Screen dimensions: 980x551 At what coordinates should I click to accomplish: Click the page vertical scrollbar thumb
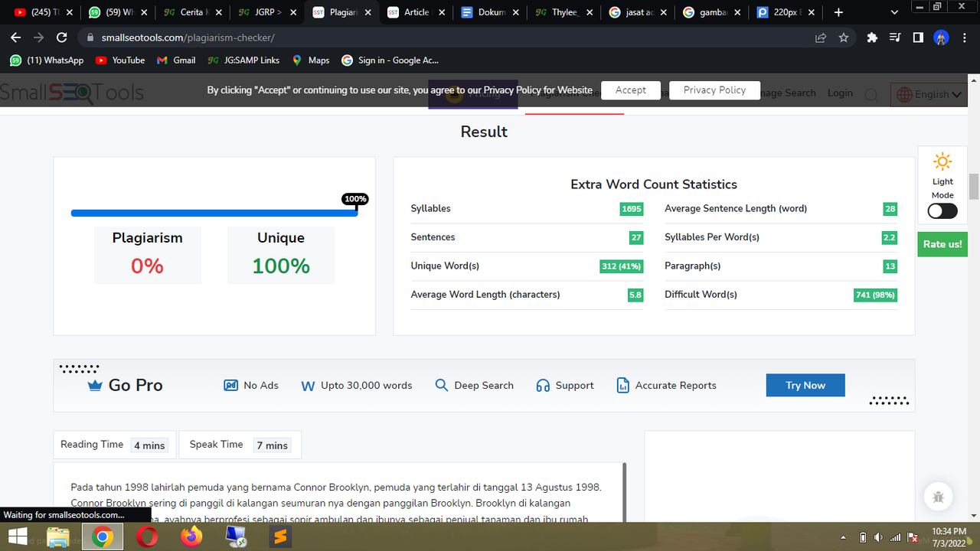974,186
